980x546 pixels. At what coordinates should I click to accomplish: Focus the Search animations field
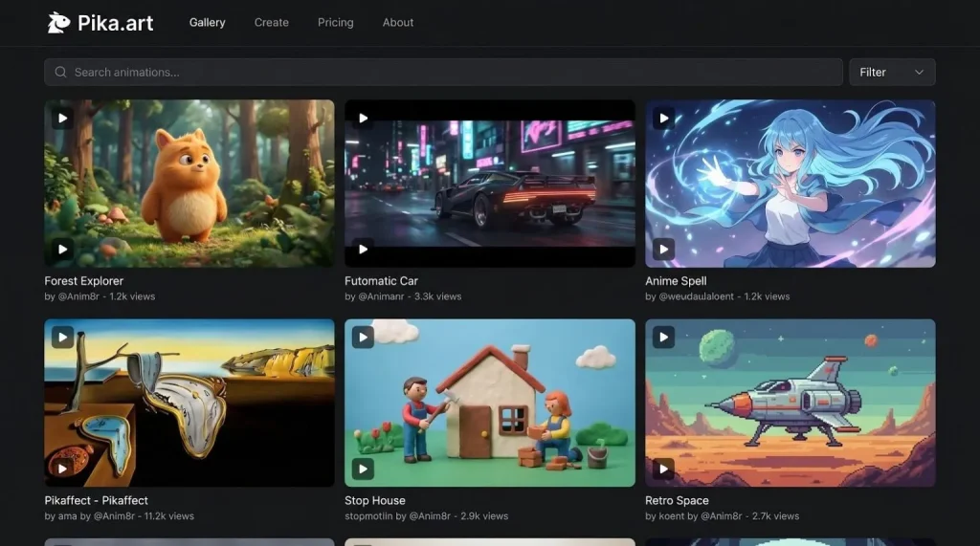tap(443, 73)
